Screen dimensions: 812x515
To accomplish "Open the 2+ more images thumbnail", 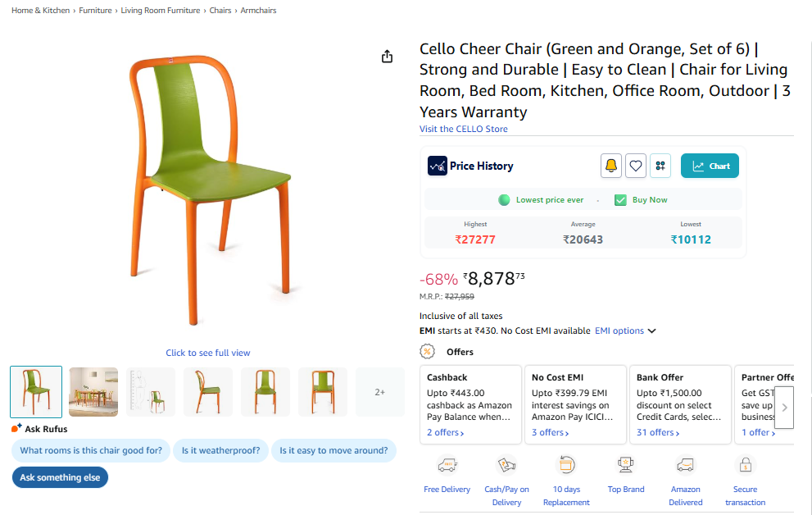I will (x=380, y=392).
